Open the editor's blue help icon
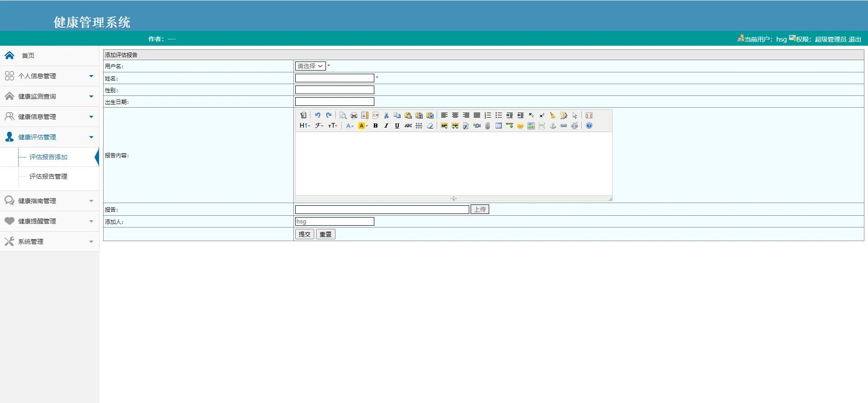 pyautogui.click(x=589, y=126)
